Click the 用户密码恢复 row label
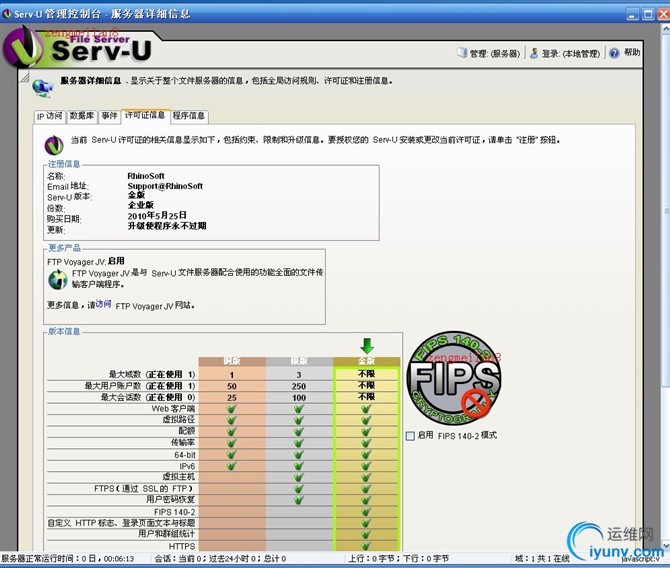Viewport: 670px width, 568px height. click(170, 499)
